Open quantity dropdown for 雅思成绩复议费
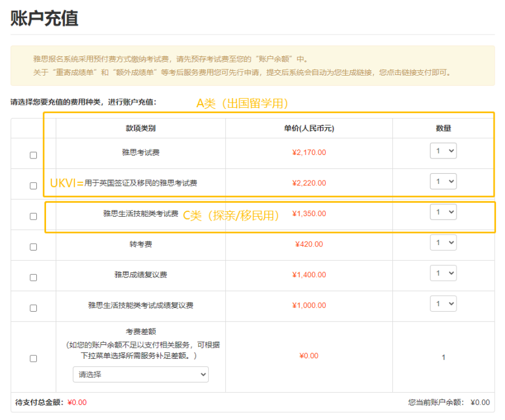The image size is (505, 420). click(x=443, y=273)
